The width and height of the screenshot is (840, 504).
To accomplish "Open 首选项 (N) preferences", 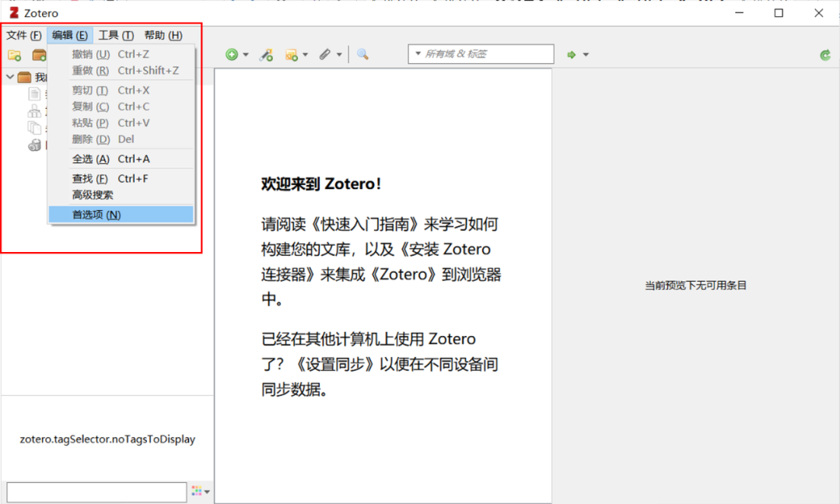I will pyautogui.click(x=121, y=215).
